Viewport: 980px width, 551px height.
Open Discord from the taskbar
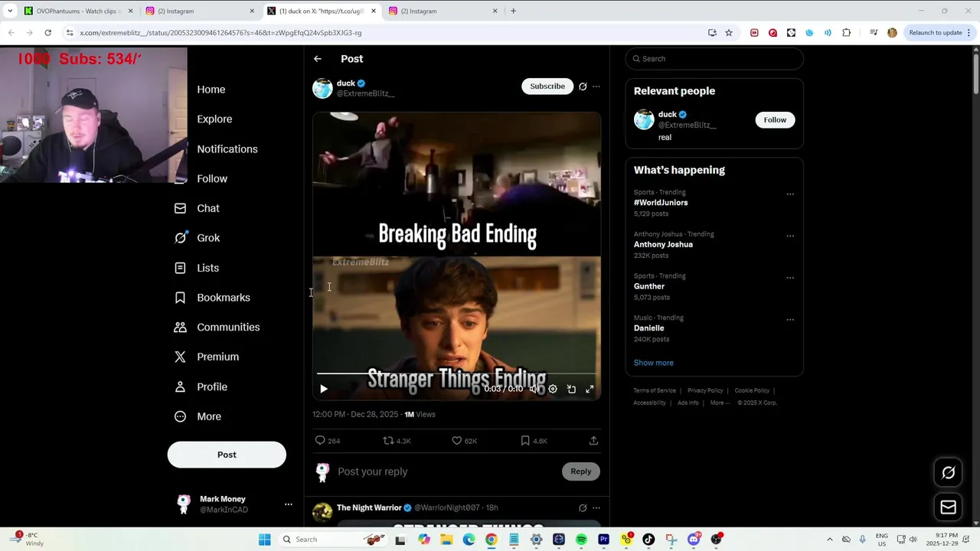(694, 540)
